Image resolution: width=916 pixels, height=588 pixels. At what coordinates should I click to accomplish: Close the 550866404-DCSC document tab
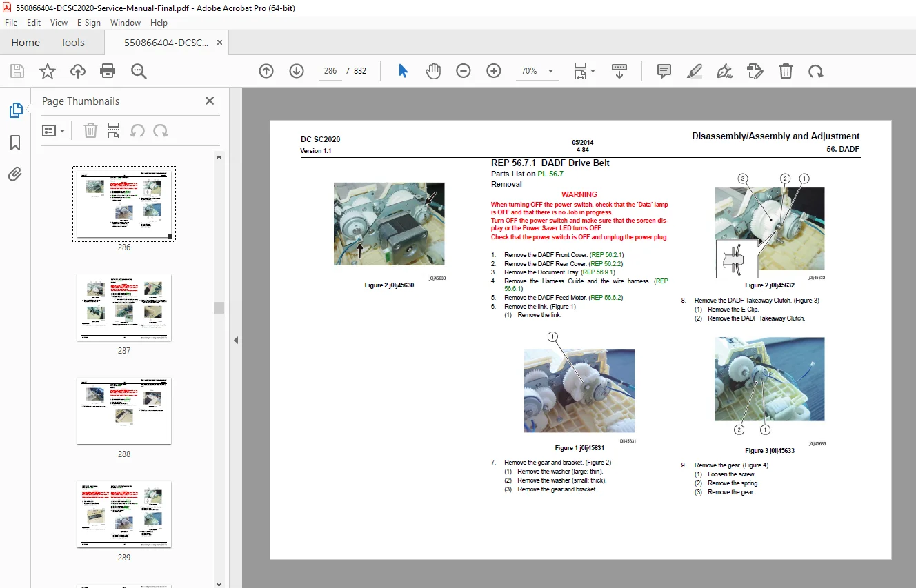pyautogui.click(x=219, y=42)
